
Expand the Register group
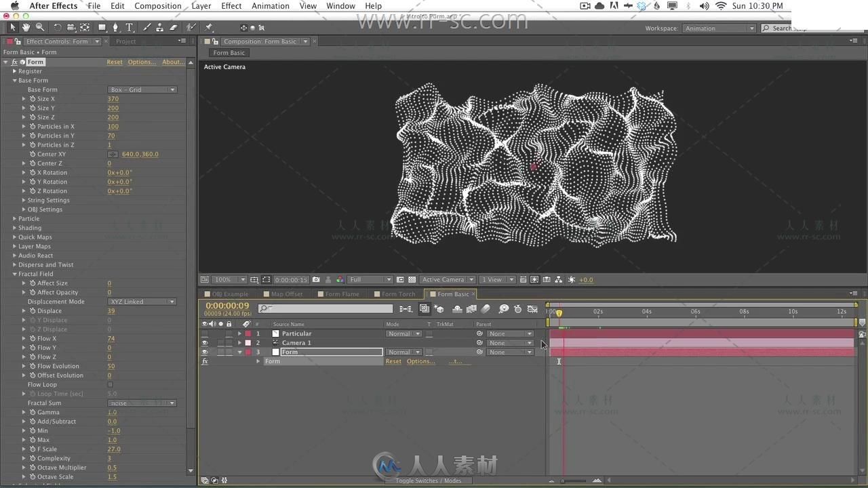point(14,71)
